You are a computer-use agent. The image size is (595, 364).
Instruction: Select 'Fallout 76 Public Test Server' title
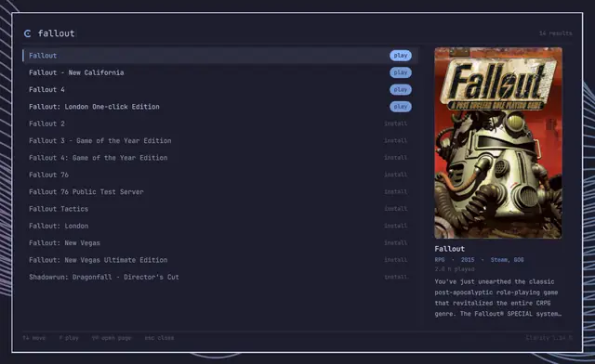(86, 192)
